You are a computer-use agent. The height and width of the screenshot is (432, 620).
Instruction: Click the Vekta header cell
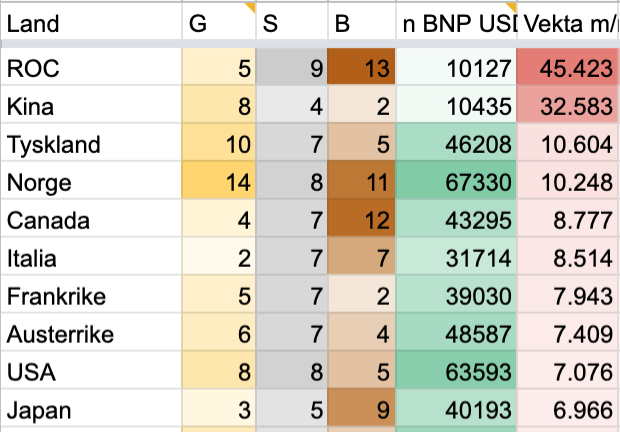click(567, 24)
